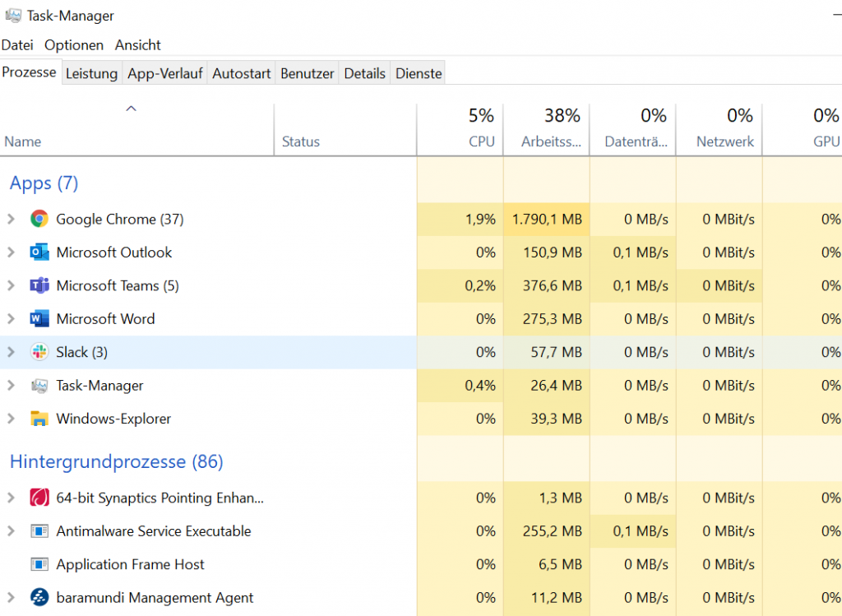This screenshot has height=616, width=842.
Task: Expand the Antimalware Service Executable entry
Action: tap(11, 531)
